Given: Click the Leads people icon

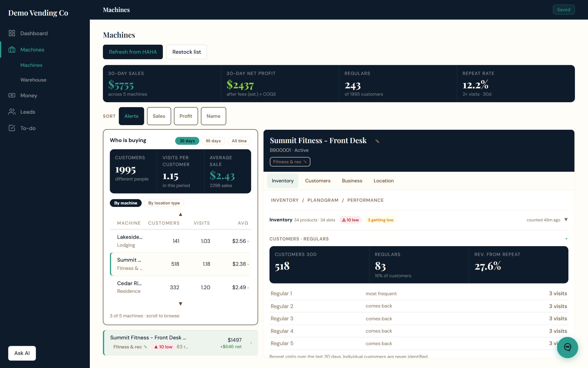Looking at the screenshot, I should (12, 112).
